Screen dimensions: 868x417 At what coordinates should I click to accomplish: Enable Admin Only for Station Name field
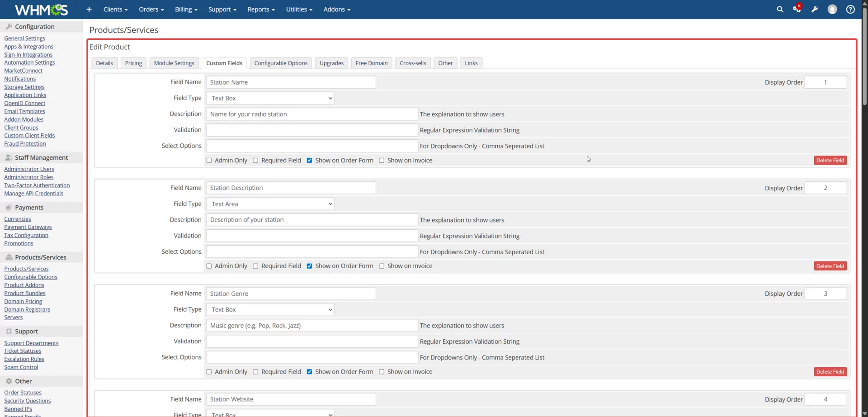coord(209,160)
